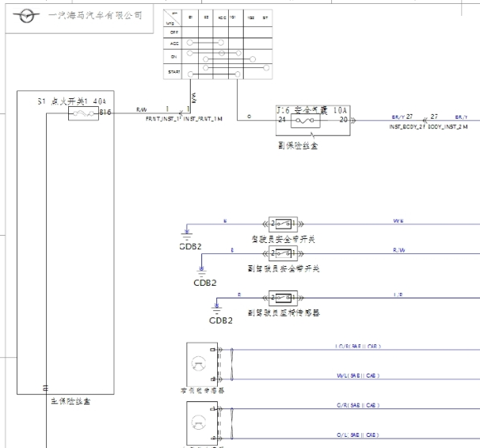Click the W/B wire color label
Viewport: 480px width, 448px height.
coord(398,221)
